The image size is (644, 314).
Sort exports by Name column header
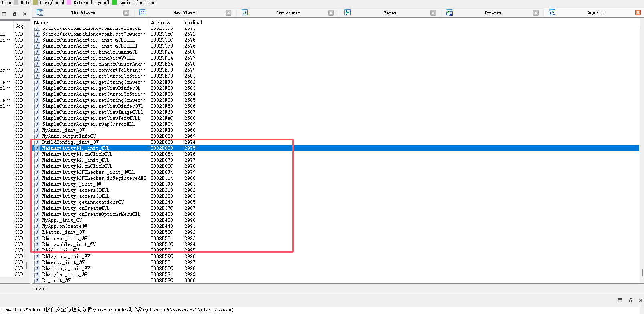(x=41, y=23)
